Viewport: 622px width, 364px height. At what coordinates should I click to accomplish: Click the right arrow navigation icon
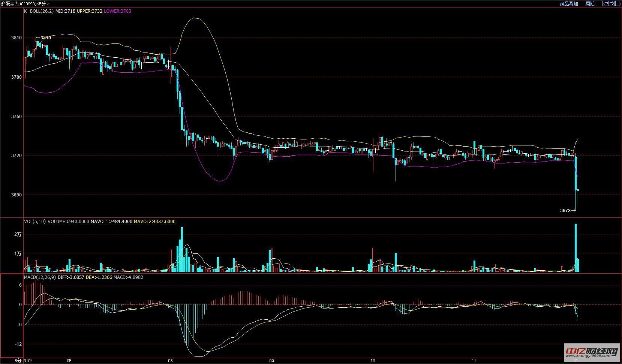pyautogui.click(x=612, y=3)
